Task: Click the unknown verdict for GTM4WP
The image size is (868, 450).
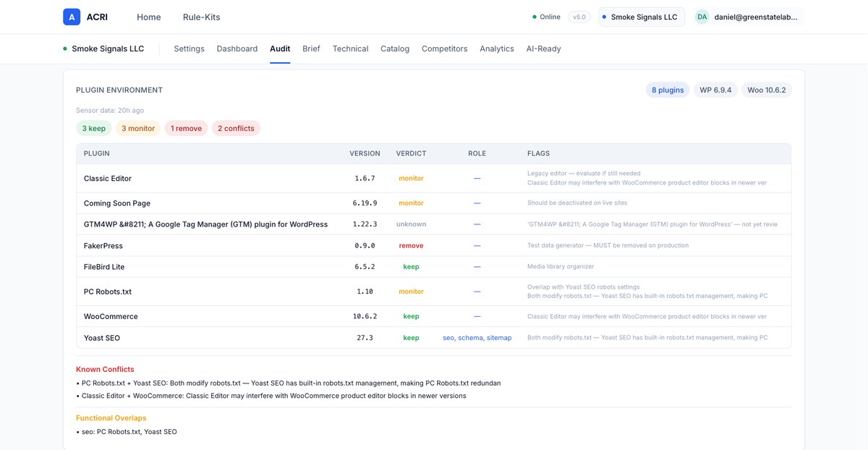Action: 411,224
